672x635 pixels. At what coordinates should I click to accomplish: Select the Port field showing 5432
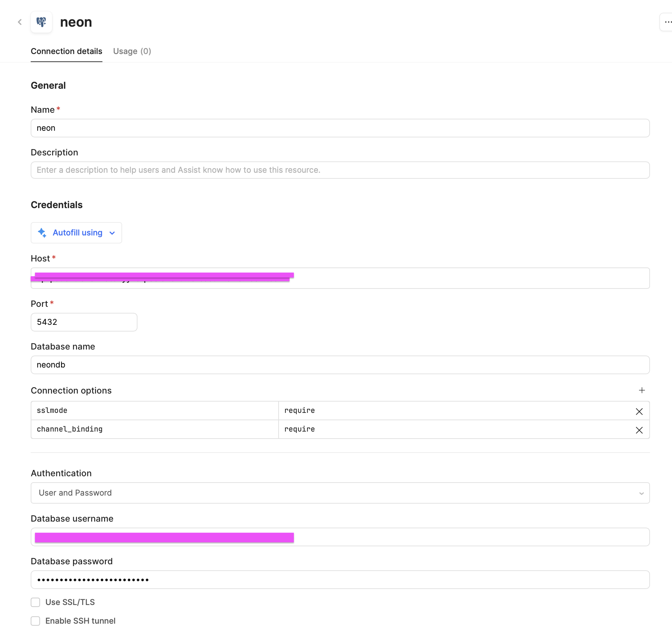[84, 322]
